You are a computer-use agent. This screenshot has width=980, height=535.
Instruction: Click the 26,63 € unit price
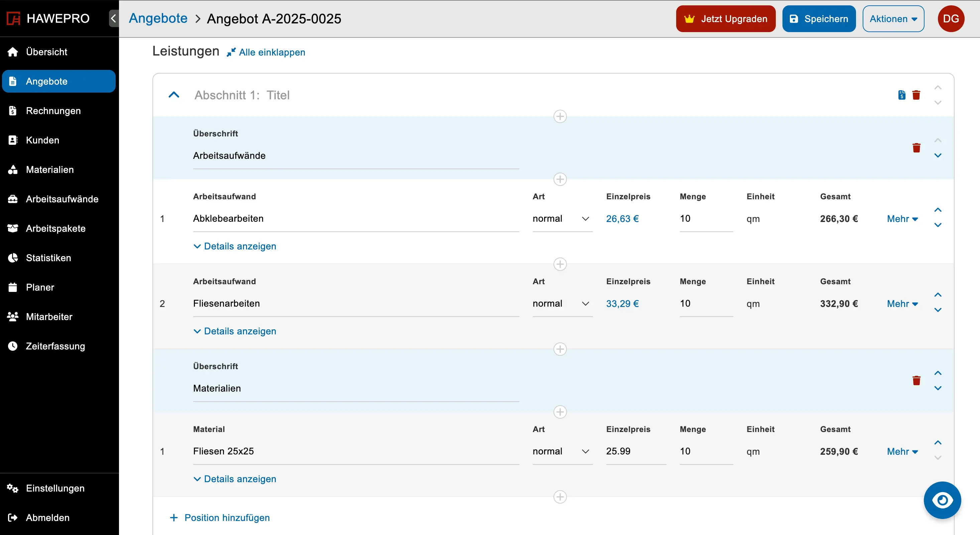[x=622, y=219]
